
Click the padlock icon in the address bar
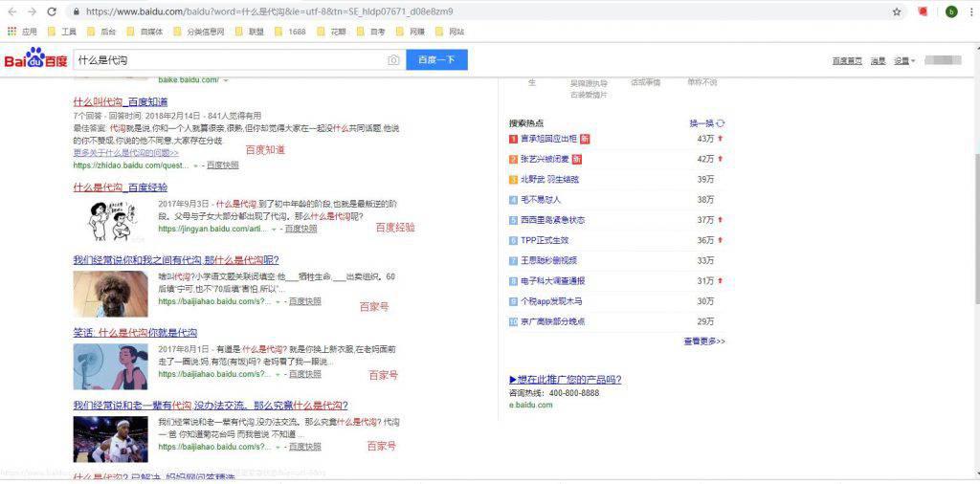(77, 11)
